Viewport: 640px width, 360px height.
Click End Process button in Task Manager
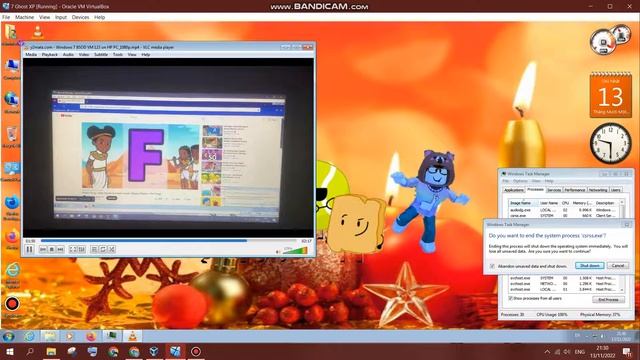click(x=608, y=300)
